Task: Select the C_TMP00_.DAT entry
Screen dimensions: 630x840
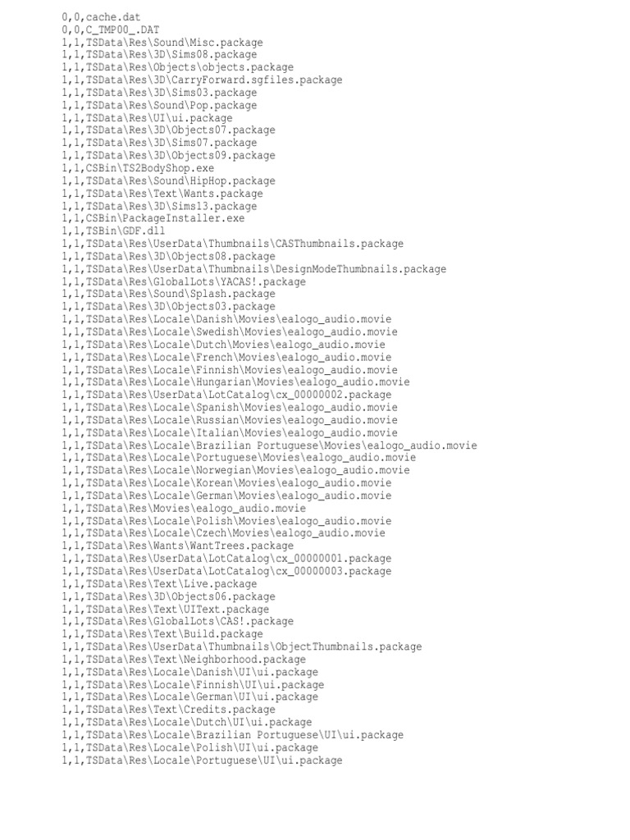Action: [x=111, y=30]
